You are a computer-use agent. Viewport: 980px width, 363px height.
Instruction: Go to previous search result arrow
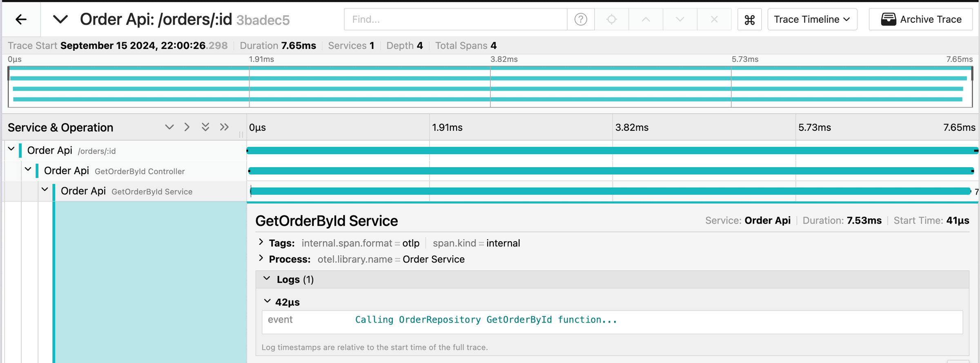coord(646,19)
